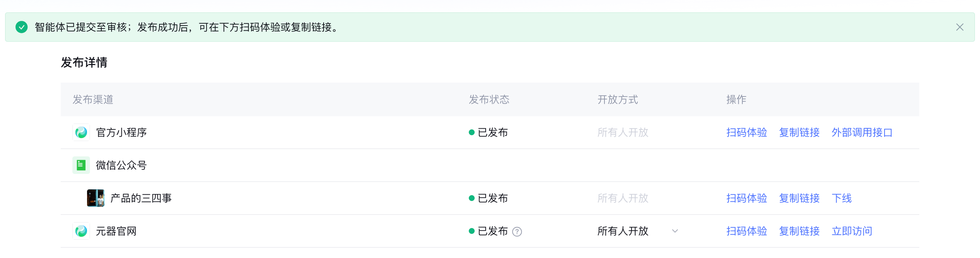The height and width of the screenshot is (258, 980).
Task: Click the 官方小程序 channel icon
Action: (x=81, y=132)
